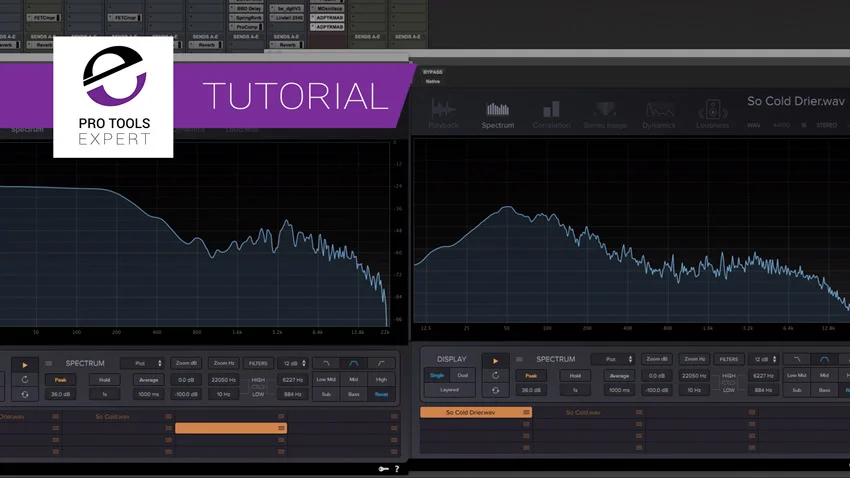The height and width of the screenshot is (478, 850).
Task: Open the Correlation view in right window
Action: tap(551, 114)
